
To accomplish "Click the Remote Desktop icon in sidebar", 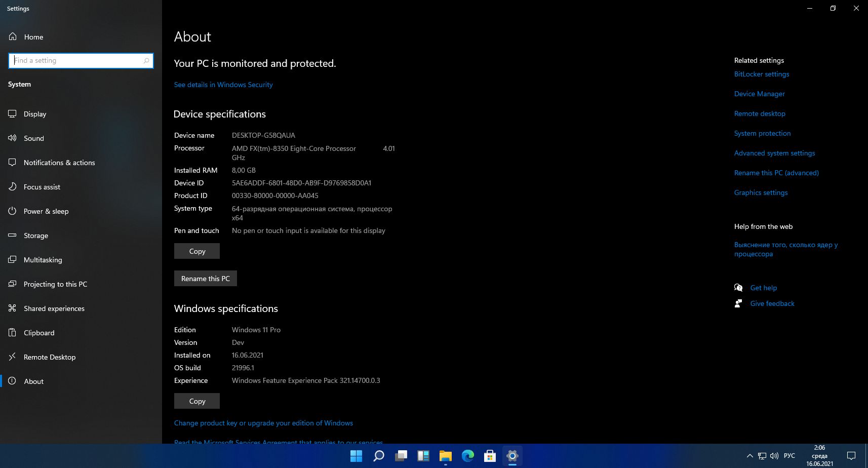I will pos(12,357).
